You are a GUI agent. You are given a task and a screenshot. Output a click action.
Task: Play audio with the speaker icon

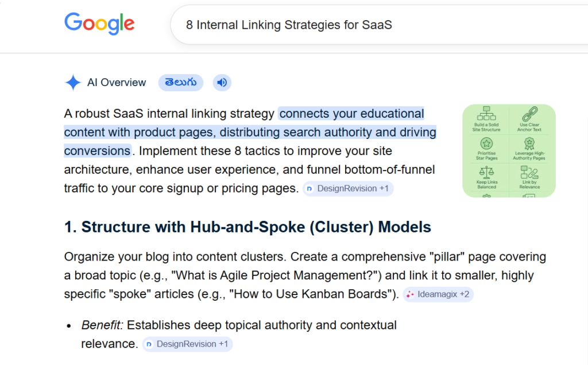[x=222, y=83]
